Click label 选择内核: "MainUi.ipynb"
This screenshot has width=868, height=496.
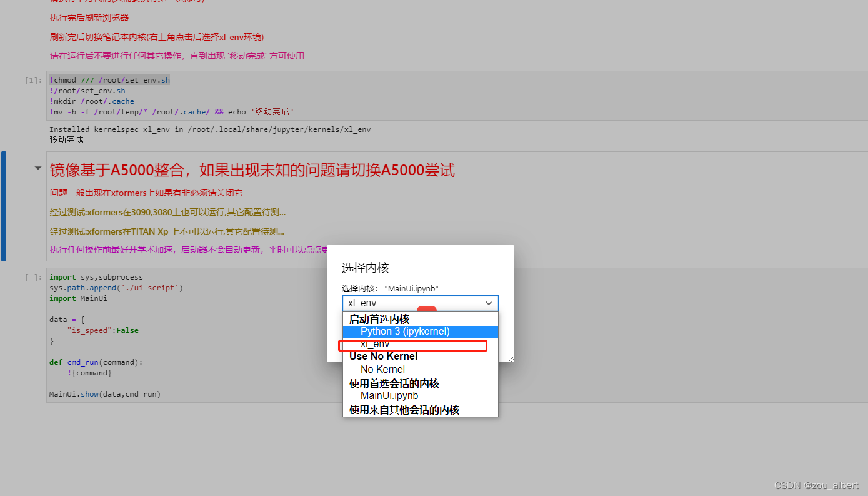coord(390,288)
